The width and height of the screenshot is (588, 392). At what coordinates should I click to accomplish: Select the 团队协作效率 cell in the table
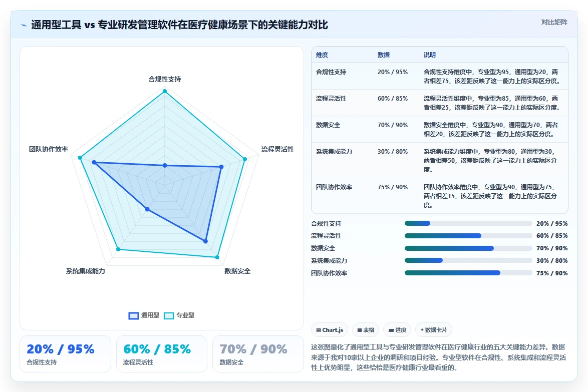tap(334, 187)
